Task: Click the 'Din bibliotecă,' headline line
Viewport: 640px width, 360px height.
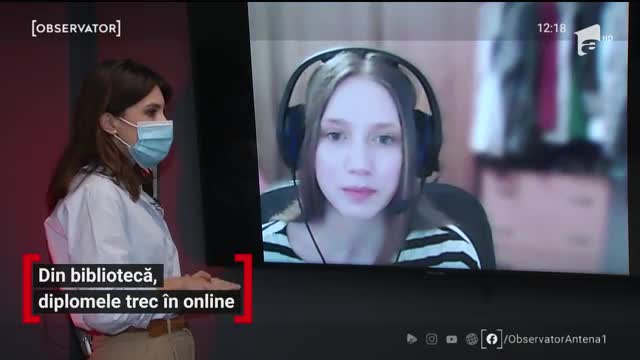Action: pyautogui.click(x=98, y=276)
